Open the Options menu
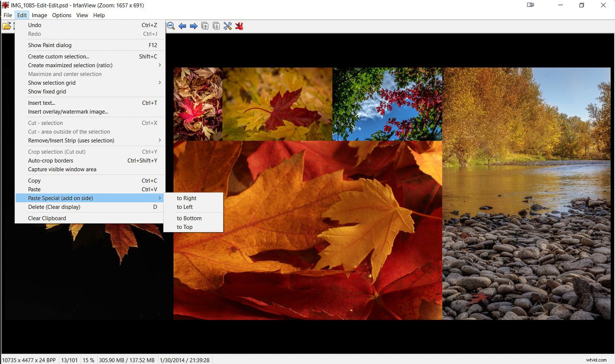This screenshot has width=615, height=364. point(61,15)
